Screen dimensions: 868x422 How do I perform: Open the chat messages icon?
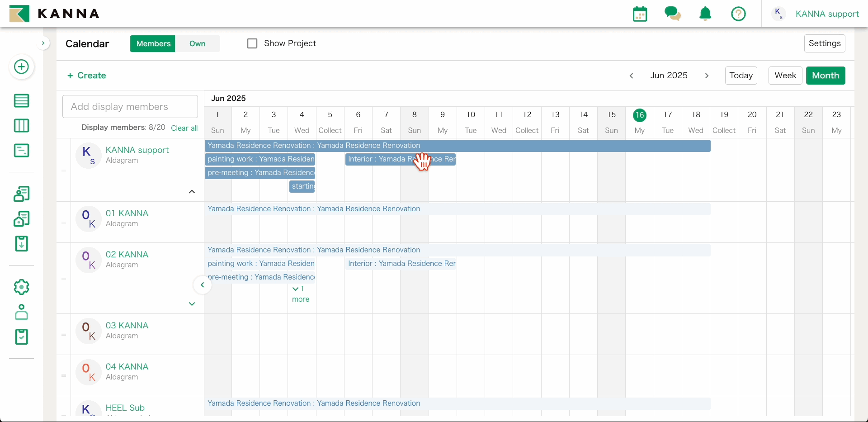click(x=672, y=14)
